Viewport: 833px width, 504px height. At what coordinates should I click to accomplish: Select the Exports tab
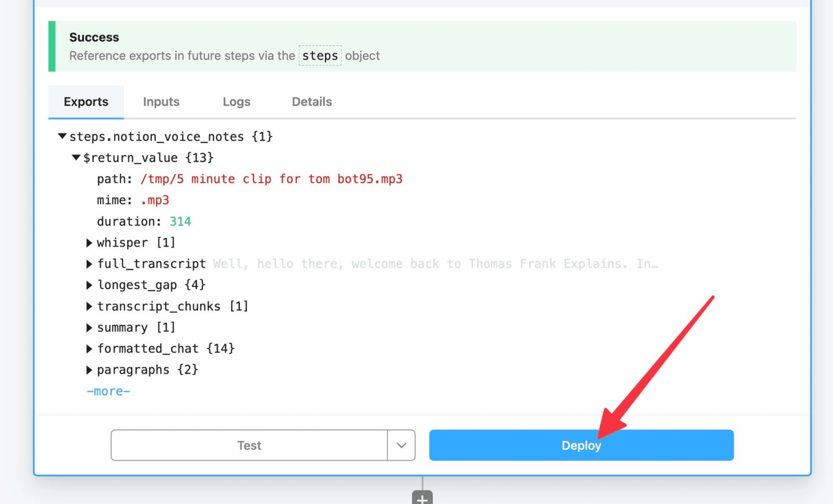(x=86, y=102)
